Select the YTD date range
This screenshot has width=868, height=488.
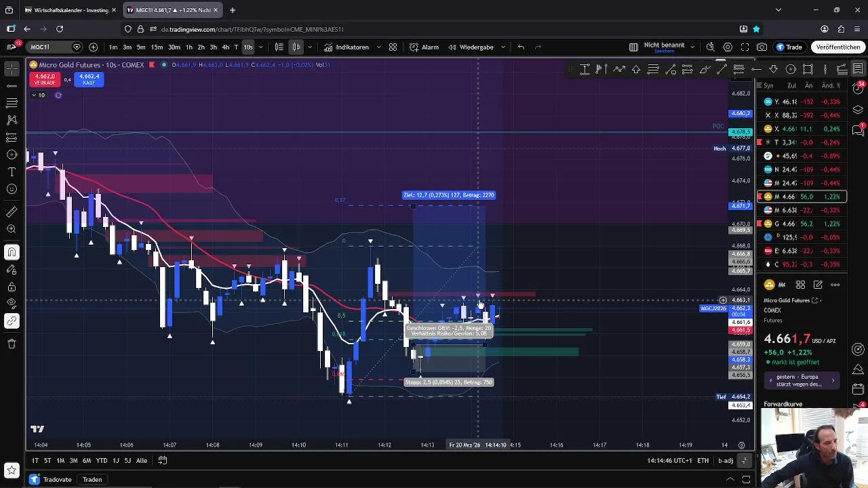(x=102, y=460)
